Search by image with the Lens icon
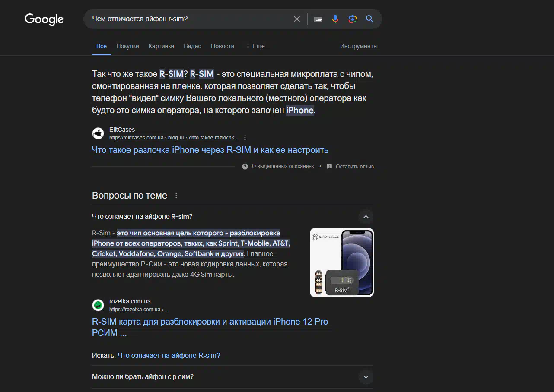The height and width of the screenshot is (392, 554). (353, 19)
